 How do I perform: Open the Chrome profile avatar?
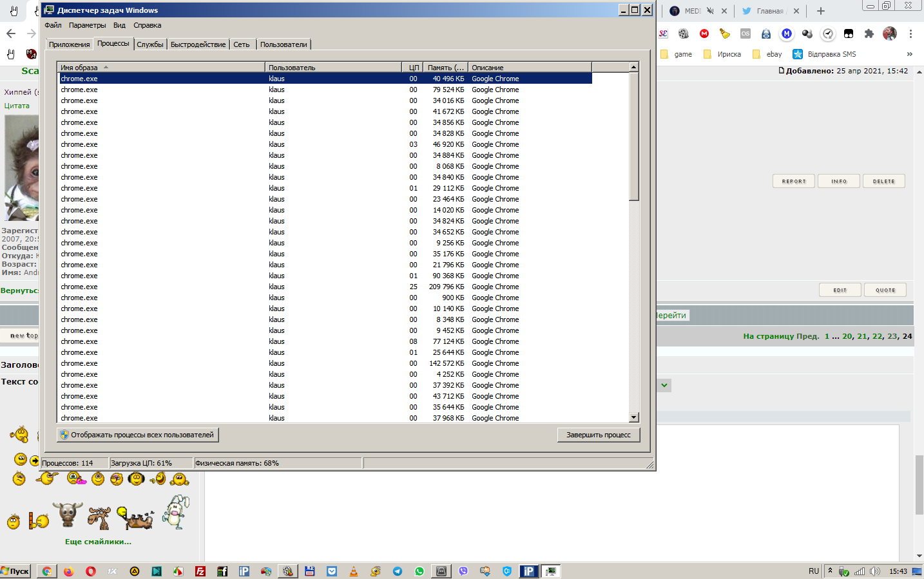(890, 33)
